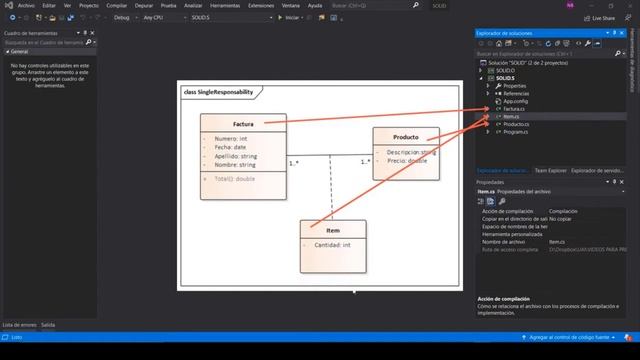Image resolution: width=640 pixels, height=360 pixels.
Task: Click Live Share button
Action: [x=599, y=18]
